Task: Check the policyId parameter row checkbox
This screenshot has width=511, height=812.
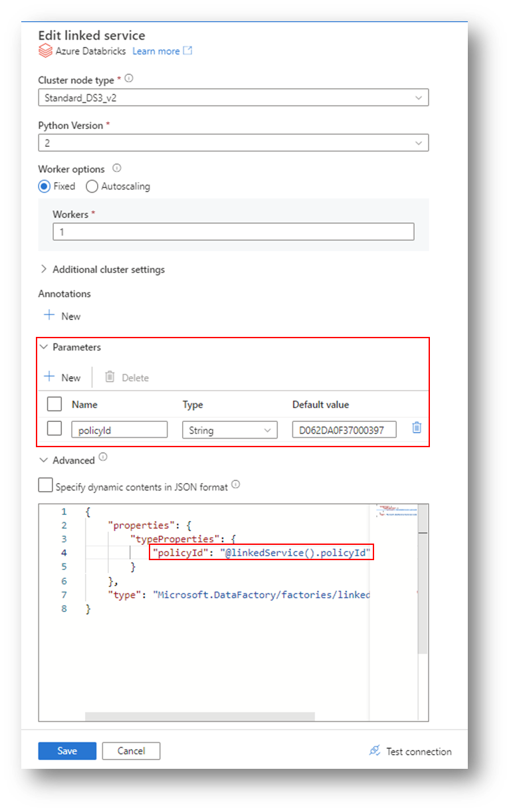Action: tap(54, 429)
